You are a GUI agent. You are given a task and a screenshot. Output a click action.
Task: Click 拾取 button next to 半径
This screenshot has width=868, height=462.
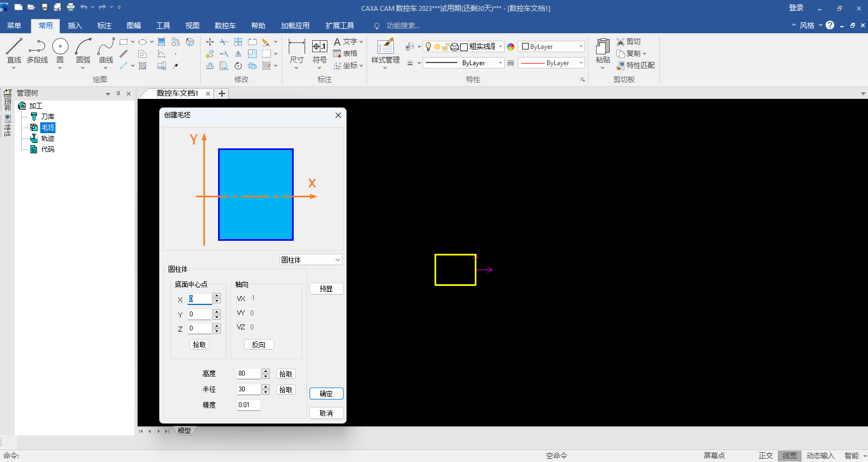[x=286, y=390]
